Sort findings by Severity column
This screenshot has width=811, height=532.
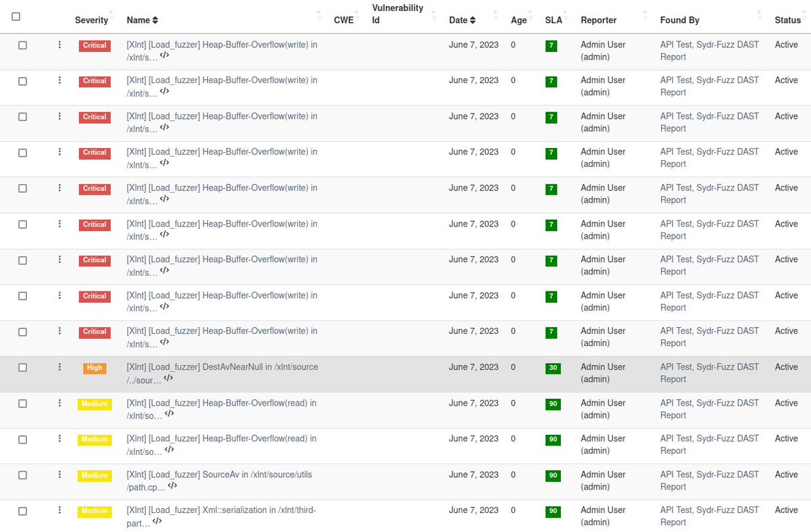coord(91,20)
